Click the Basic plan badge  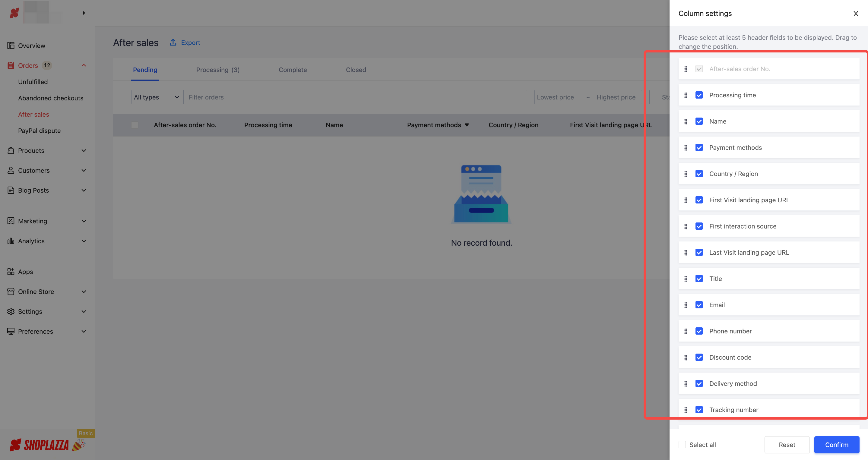tap(86, 433)
